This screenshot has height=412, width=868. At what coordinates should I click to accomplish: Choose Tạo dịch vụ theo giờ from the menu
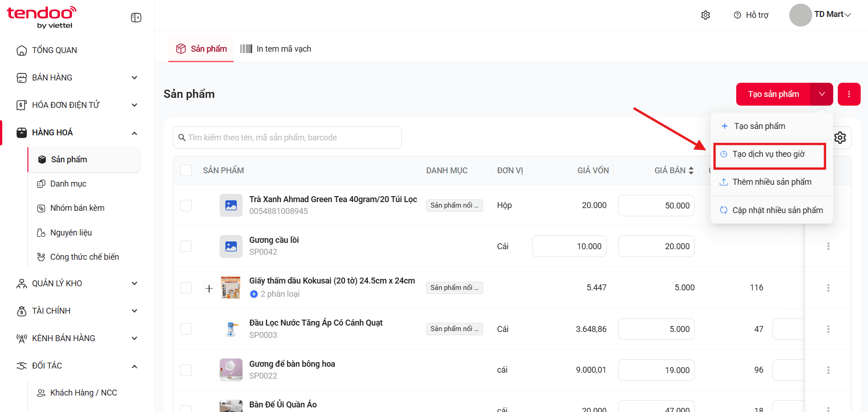point(770,154)
